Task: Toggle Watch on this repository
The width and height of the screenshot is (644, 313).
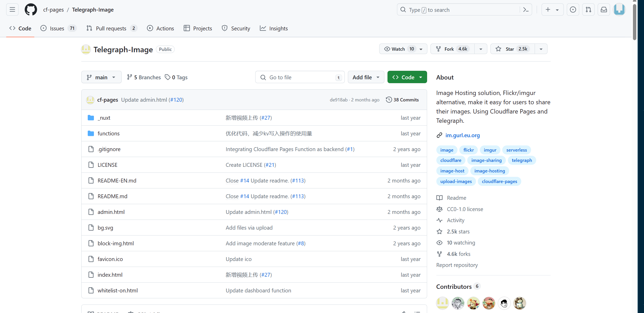Action: pos(398,49)
